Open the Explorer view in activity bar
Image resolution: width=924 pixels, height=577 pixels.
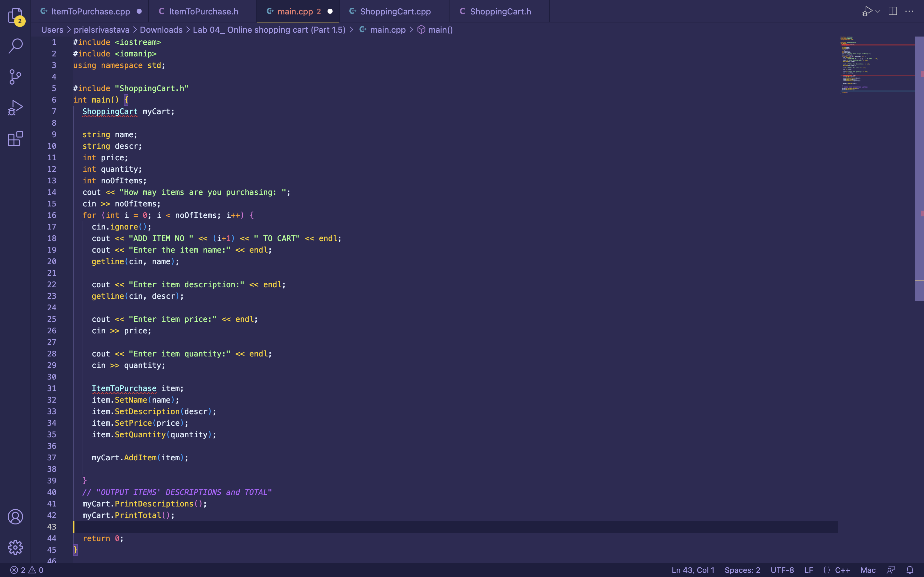coord(15,16)
